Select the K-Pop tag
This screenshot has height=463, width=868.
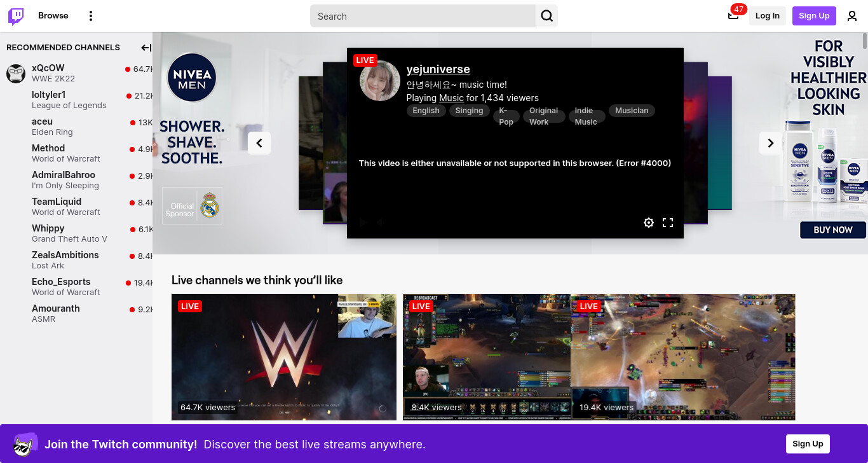506,116
